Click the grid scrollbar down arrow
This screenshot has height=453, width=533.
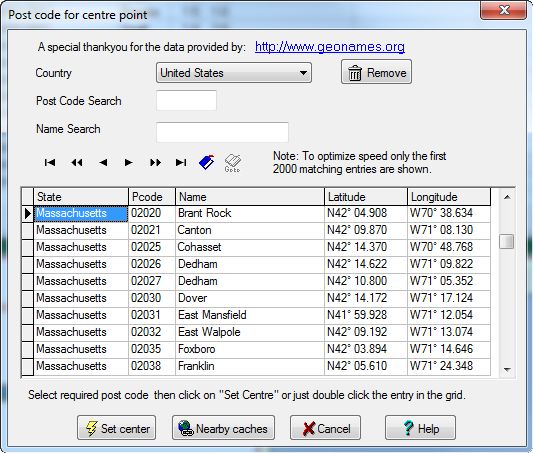tap(508, 369)
